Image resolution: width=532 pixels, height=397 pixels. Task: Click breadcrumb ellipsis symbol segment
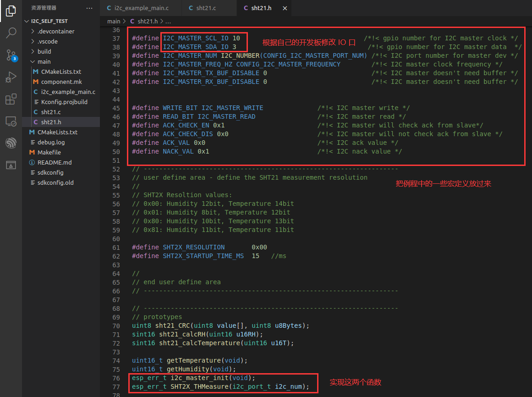tap(168, 22)
